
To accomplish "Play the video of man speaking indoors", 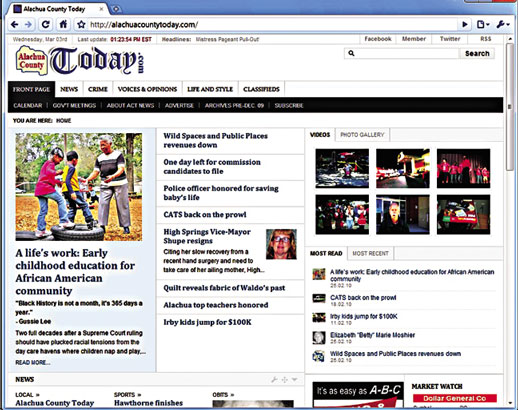I will (403, 214).
